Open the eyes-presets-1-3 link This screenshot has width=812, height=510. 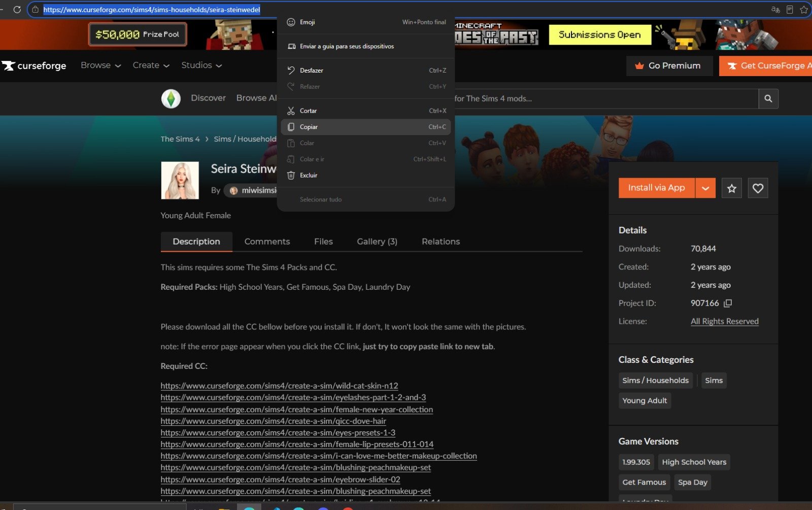(x=278, y=433)
